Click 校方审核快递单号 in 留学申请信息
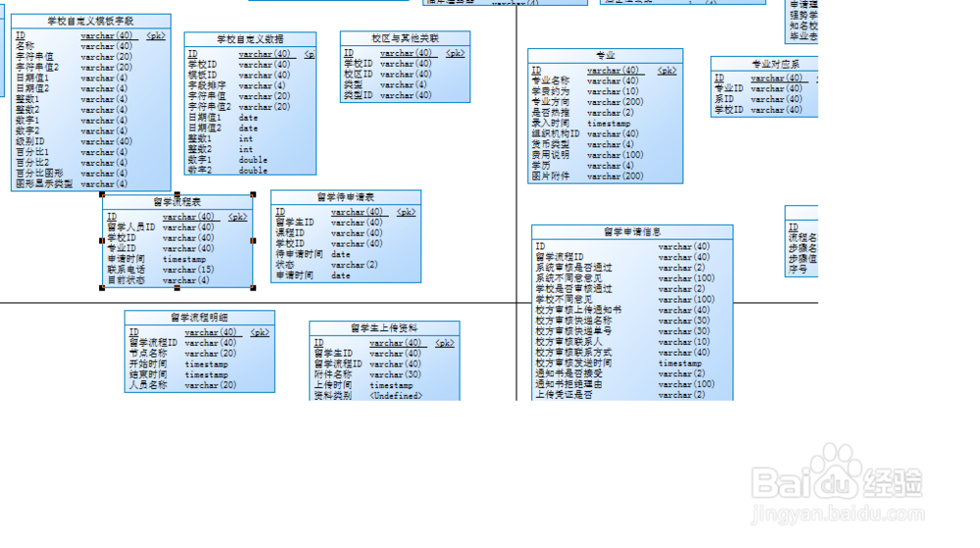 (x=573, y=331)
